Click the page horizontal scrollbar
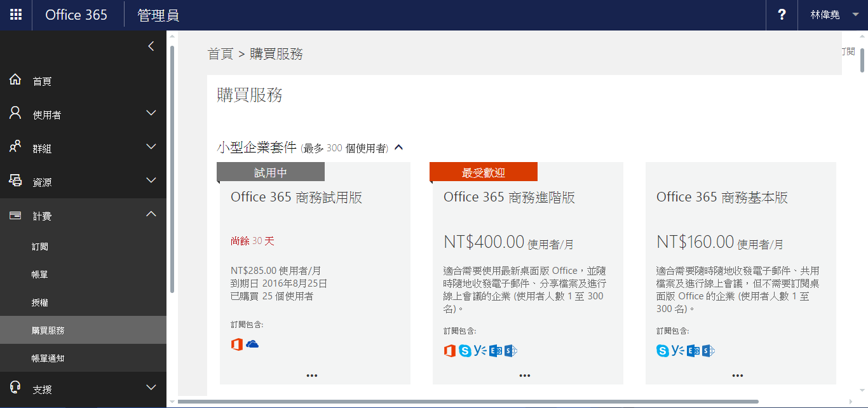The height and width of the screenshot is (408, 868). (468, 402)
